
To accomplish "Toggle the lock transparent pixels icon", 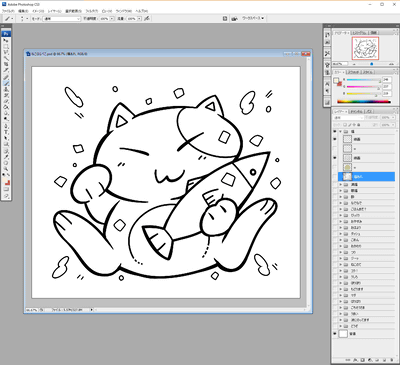I will pyautogui.click(x=345, y=125).
